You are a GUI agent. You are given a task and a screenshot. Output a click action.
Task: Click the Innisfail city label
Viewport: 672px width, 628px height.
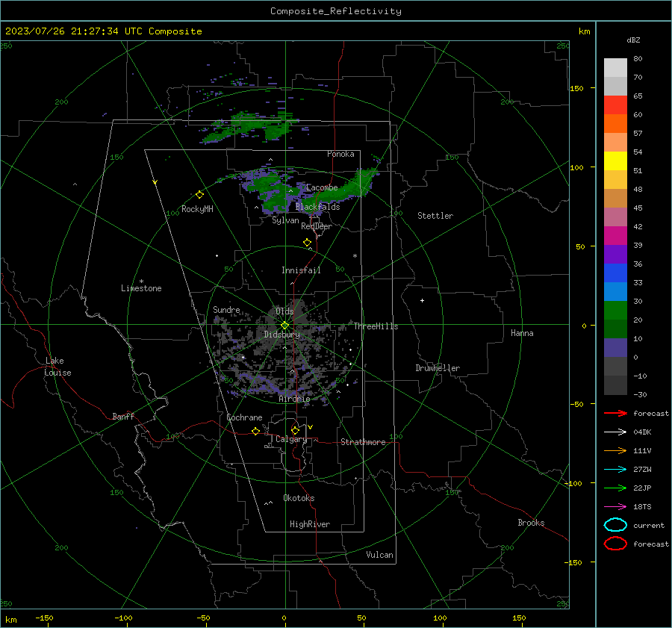pyautogui.click(x=301, y=270)
